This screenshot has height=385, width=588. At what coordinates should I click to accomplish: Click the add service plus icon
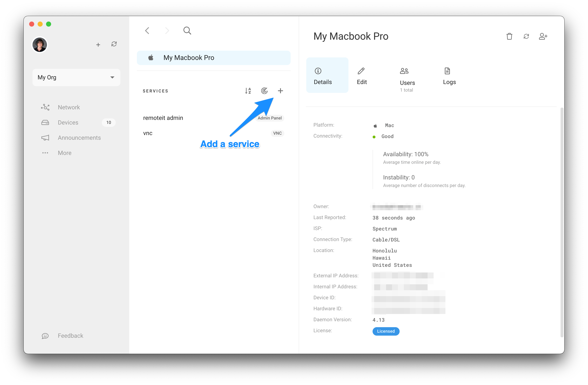(x=280, y=91)
